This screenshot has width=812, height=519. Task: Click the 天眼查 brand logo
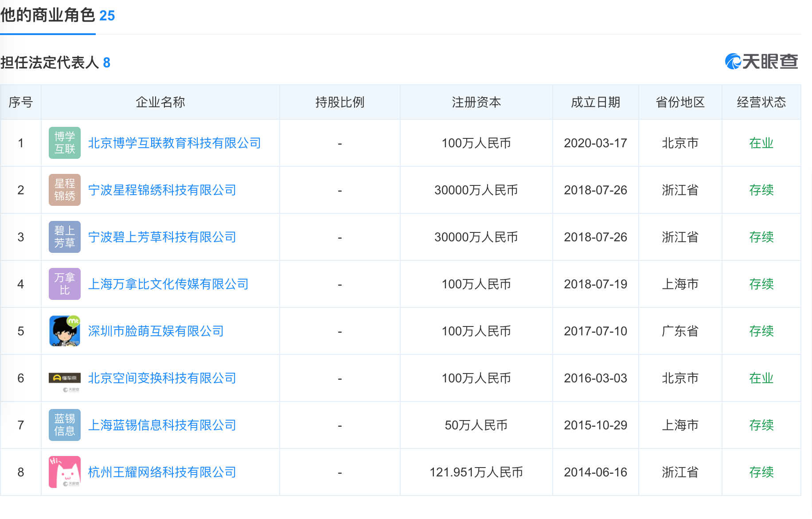(761, 62)
